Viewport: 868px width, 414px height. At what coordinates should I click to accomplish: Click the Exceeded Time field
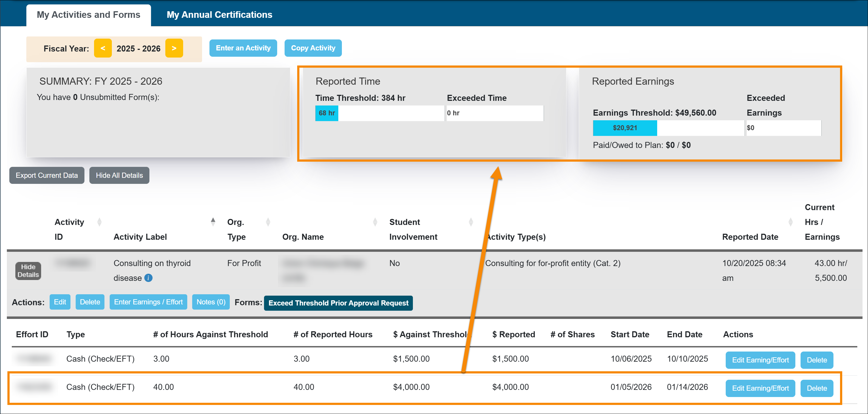[x=495, y=113]
